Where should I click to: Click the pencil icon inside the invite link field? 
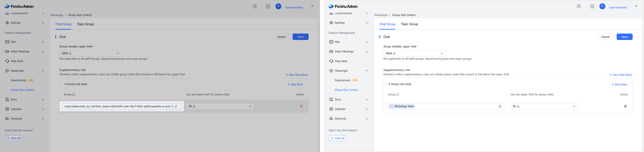pos(176,106)
